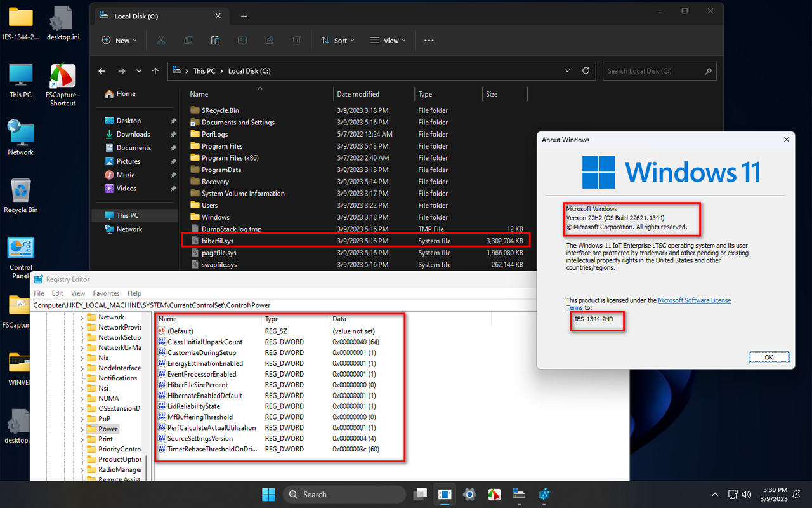The image size is (812, 508).
Task: Click the New button in File Explorer
Action: click(119, 40)
